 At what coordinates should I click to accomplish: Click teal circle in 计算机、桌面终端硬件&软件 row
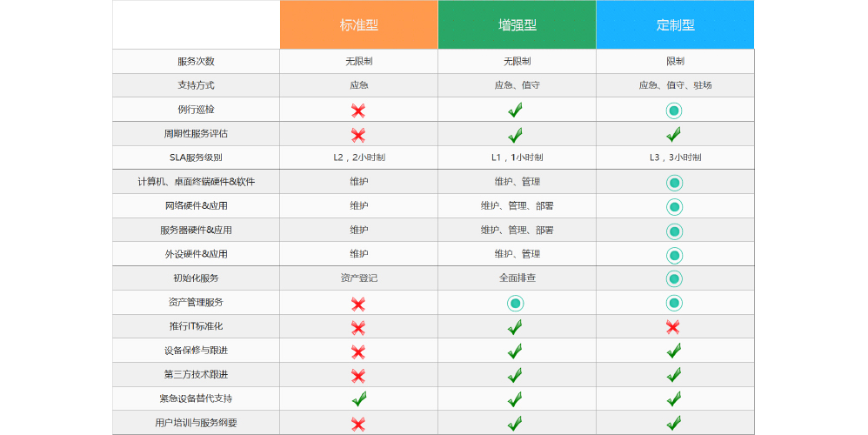(674, 183)
